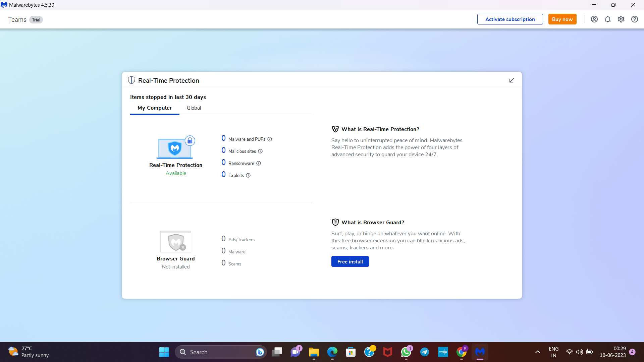The height and width of the screenshot is (362, 644).
Task: Open Google Chrome from the taskbar
Action: pyautogui.click(x=462, y=352)
